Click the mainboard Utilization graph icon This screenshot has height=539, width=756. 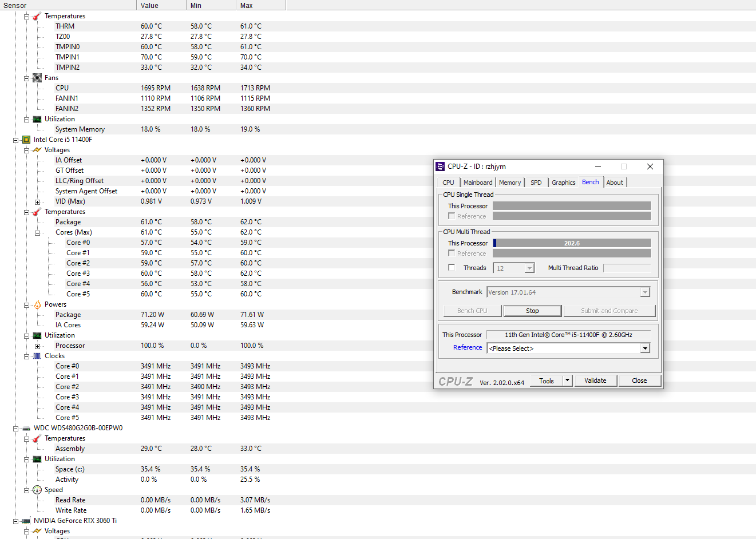click(37, 119)
